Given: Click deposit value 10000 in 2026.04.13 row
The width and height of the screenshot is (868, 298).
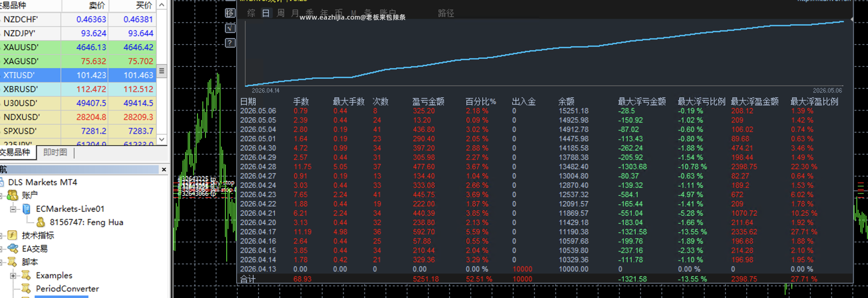Looking at the screenshot, I should pyautogui.click(x=522, y=269).
